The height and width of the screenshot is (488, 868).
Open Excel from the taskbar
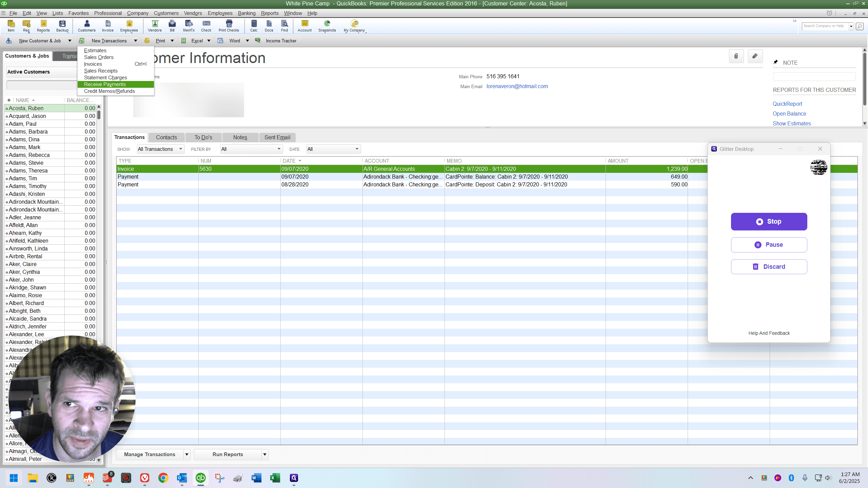(275, 478)
